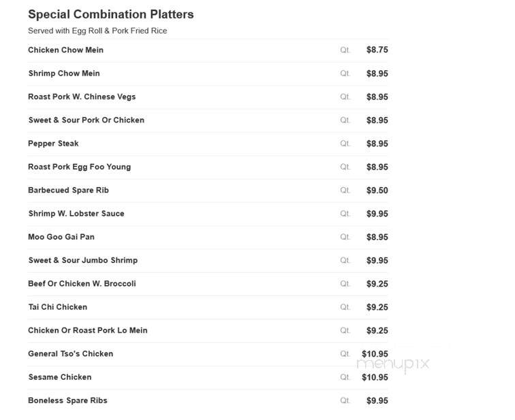Click the Pepper Steak item
Image resolution: width=515 pixels, height=420 pixels.
53,144
